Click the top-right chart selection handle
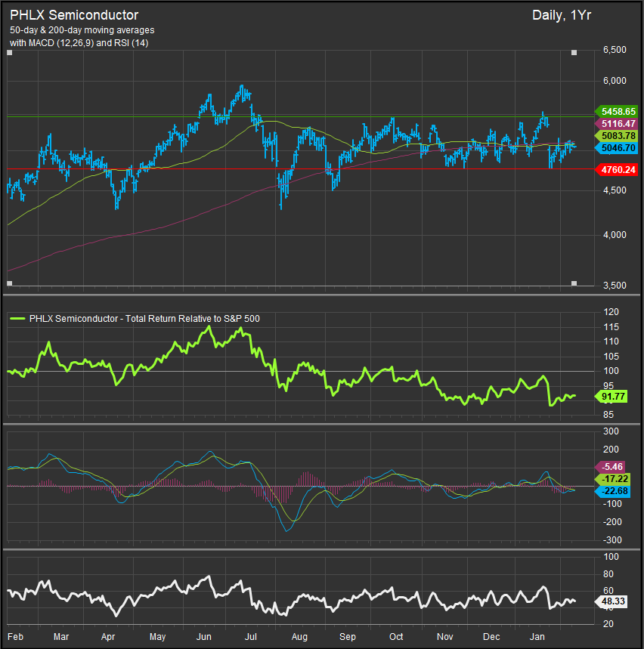This screenshot has width=644, height=649. coord(574,53)
